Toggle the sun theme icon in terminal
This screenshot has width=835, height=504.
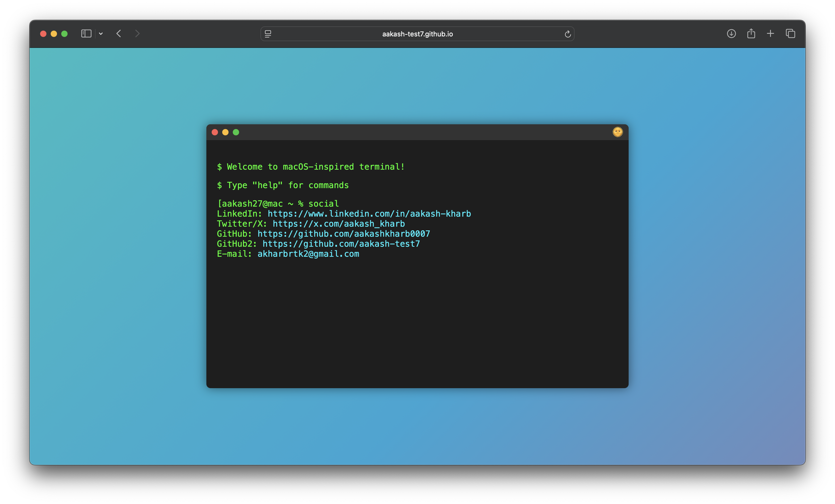click(x=618, y=132)
